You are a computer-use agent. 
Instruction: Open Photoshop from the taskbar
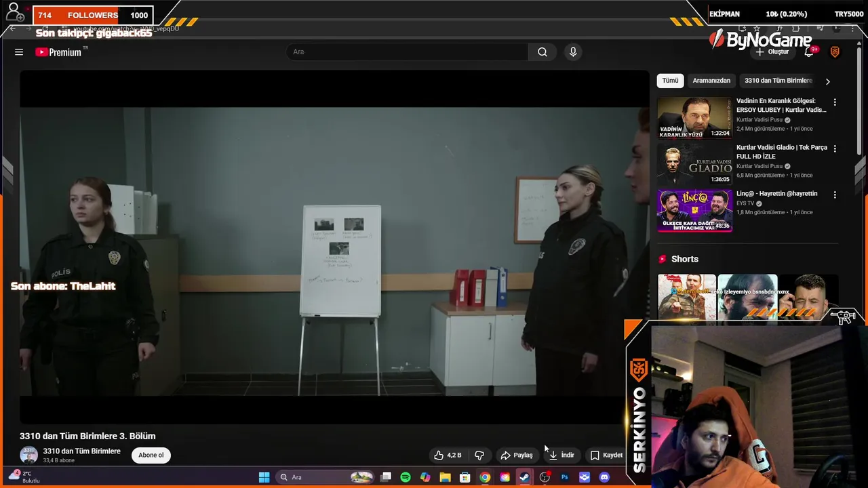click(x=564, y=477)
